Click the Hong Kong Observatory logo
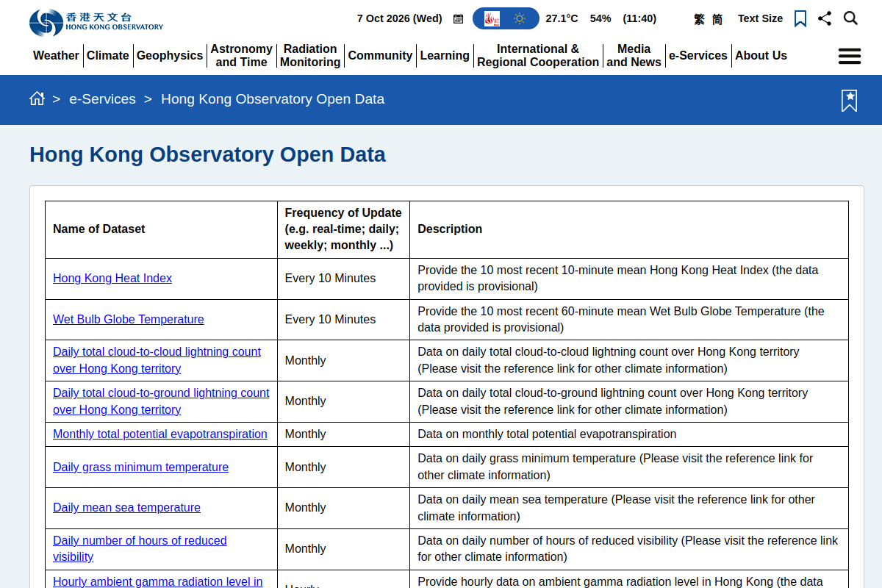Image resolution: width=882 pixels, height=588 pixels. (96, 22)
